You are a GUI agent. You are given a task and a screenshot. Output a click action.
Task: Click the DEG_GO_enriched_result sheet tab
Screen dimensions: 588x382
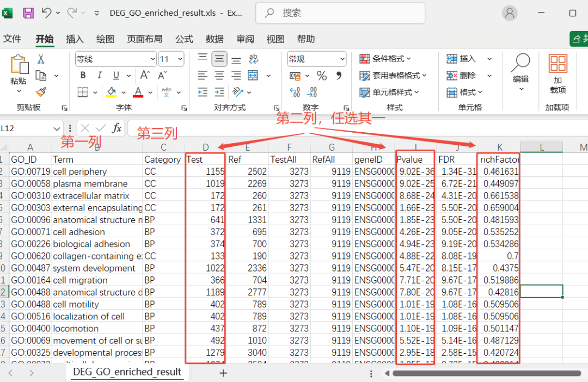[127, 372]
